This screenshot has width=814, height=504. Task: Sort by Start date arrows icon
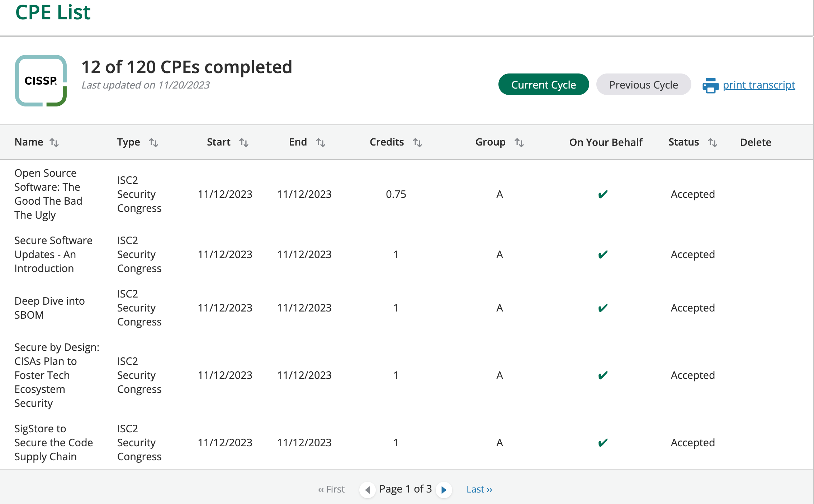tap(244, 142)
